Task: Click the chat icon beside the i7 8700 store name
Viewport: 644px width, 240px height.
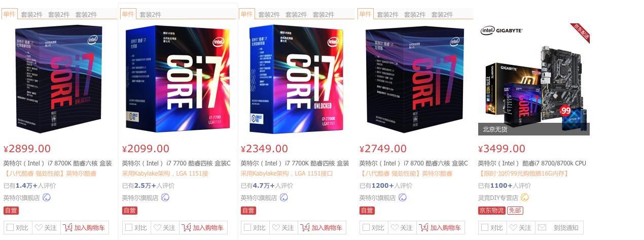Action: [x=403, y=197]
